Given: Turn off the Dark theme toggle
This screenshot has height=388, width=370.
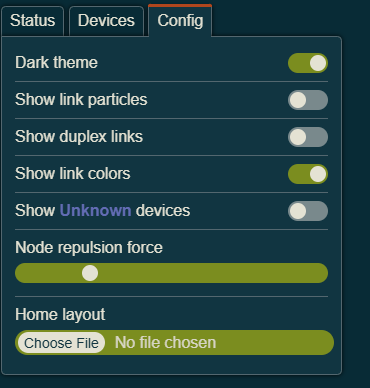Looking at the screenshot, I should pyautogui.click(x=308, y=63).
